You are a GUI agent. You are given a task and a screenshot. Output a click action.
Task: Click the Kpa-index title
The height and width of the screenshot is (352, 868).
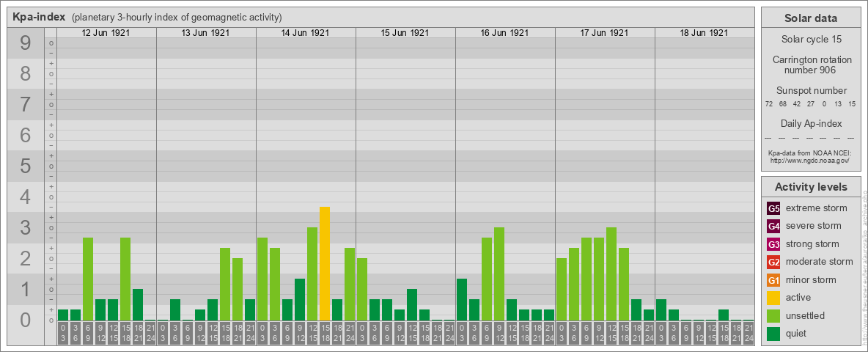tap(40, 17)
